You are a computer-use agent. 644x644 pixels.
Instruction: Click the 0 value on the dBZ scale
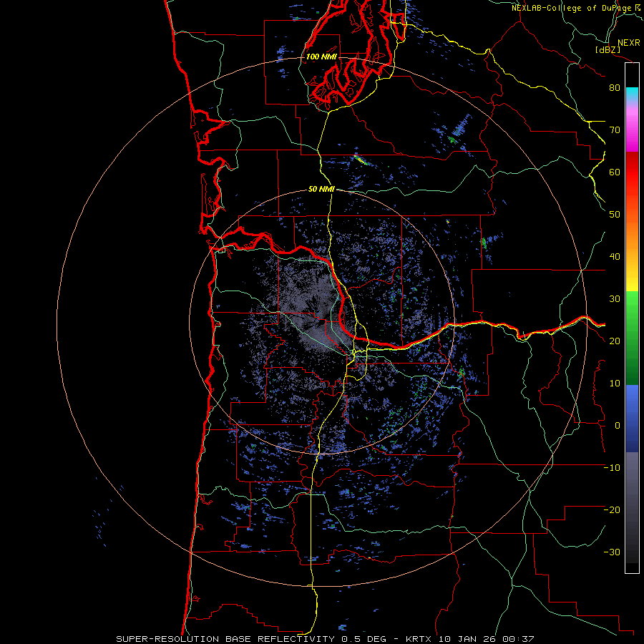(x=618, y=426)
